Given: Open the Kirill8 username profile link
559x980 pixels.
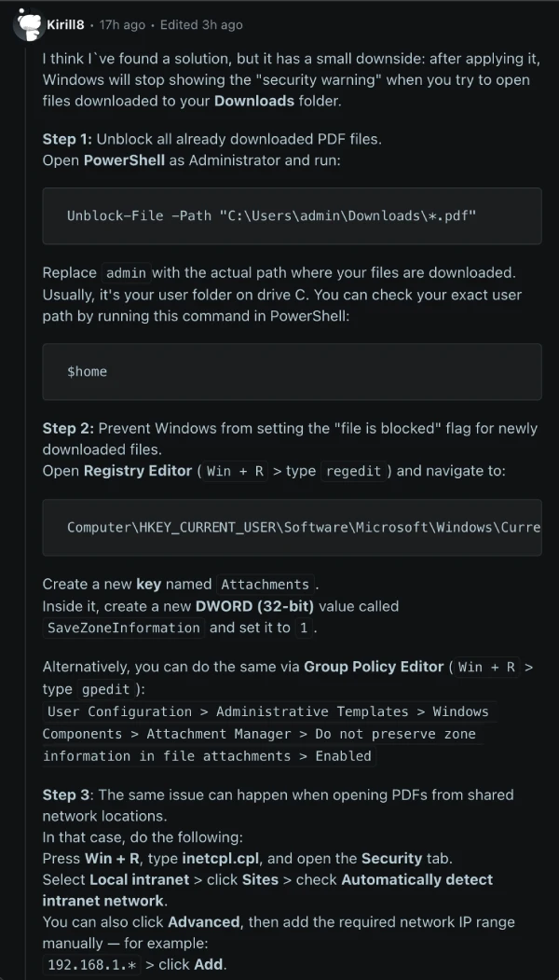Looking at the screenshot, I should tap(72, 24).
